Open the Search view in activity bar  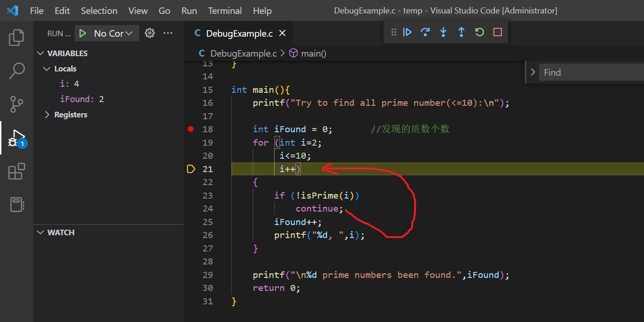[x=17, y=71]
